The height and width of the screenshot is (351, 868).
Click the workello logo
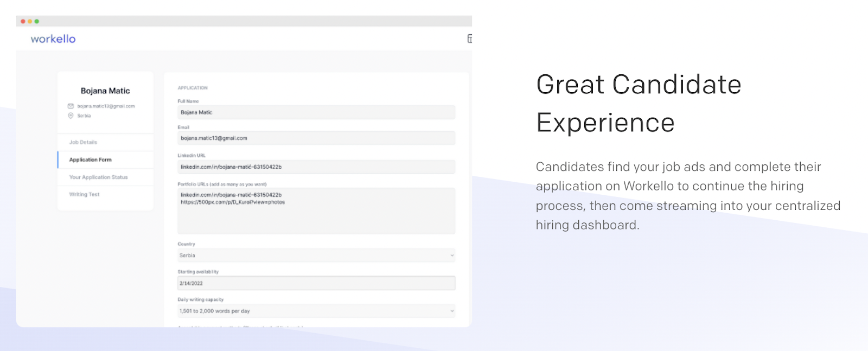click(53, 39)
